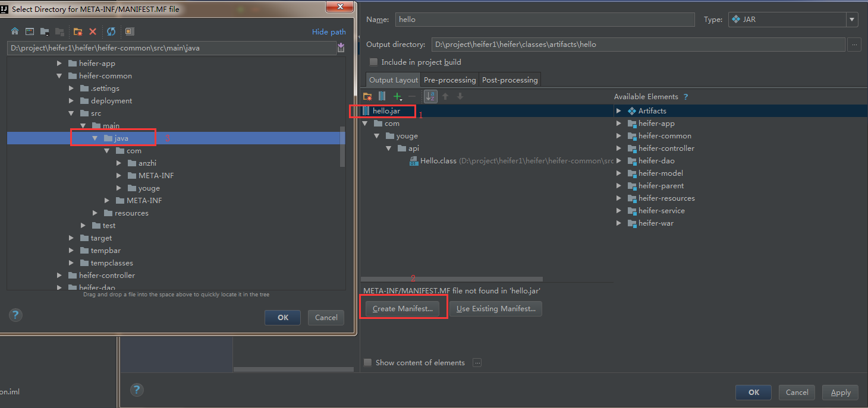Click the help question icon in file dialog
This screenshot has height=408, width=868.
(x=16, y=315)
